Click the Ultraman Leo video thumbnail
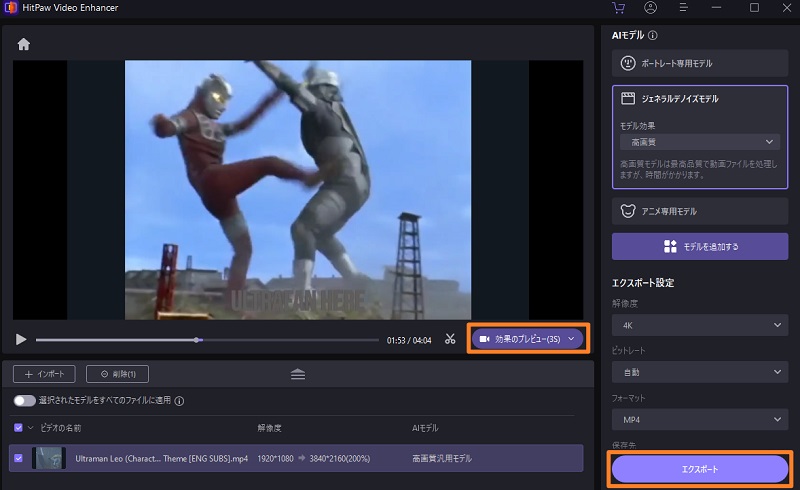The width and height of the screenshot is (800, 490). tap(48, 458)
